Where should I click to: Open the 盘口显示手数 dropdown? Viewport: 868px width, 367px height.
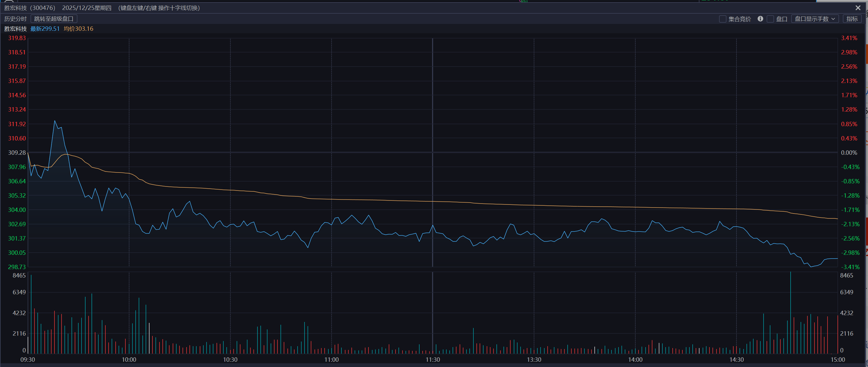pyautogui.click(x=815, y=19)
